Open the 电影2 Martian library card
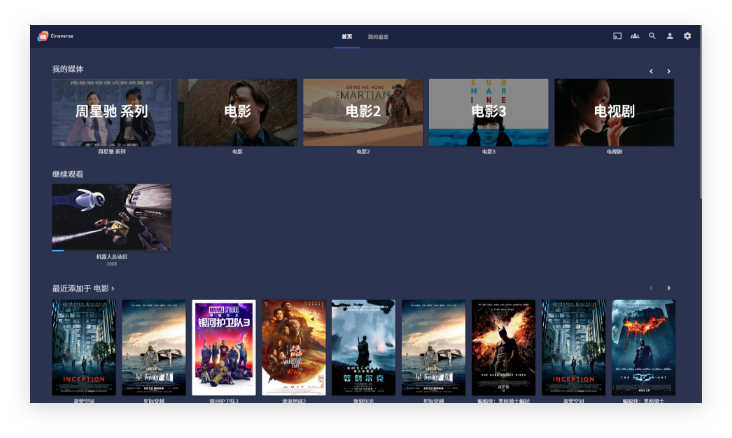Viewport: 732px width, 438px height. tap(363, 112)
